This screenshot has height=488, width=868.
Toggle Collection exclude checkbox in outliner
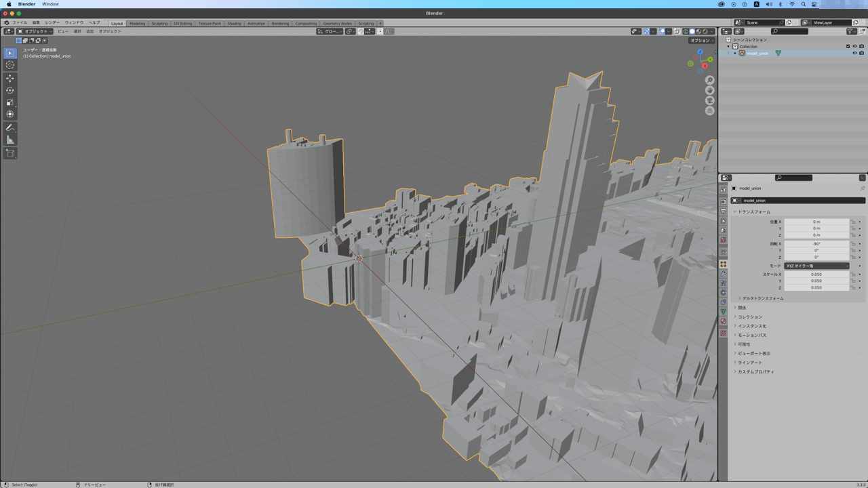[x=848, y=46]
